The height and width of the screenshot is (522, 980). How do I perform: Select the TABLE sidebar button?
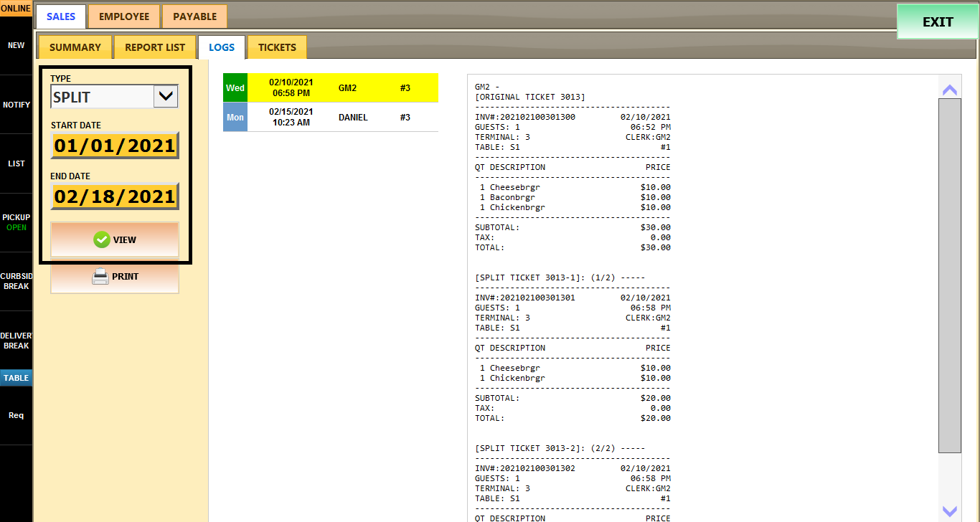pos(16,378)
